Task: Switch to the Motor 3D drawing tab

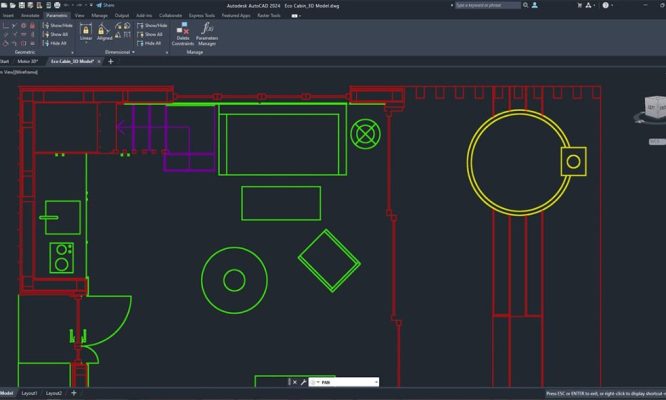Action: pyautogui.click(x=28, y=61)
